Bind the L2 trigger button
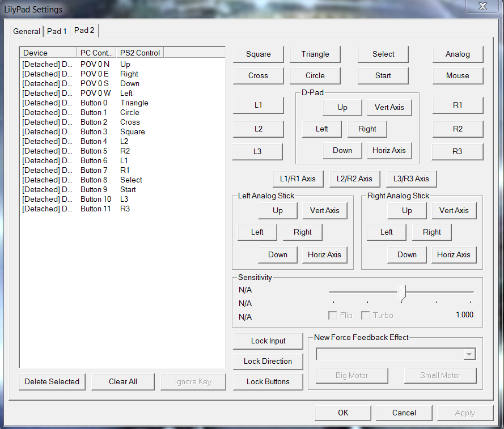The width and height of the screenshot is (504, 429). (259, 129)
